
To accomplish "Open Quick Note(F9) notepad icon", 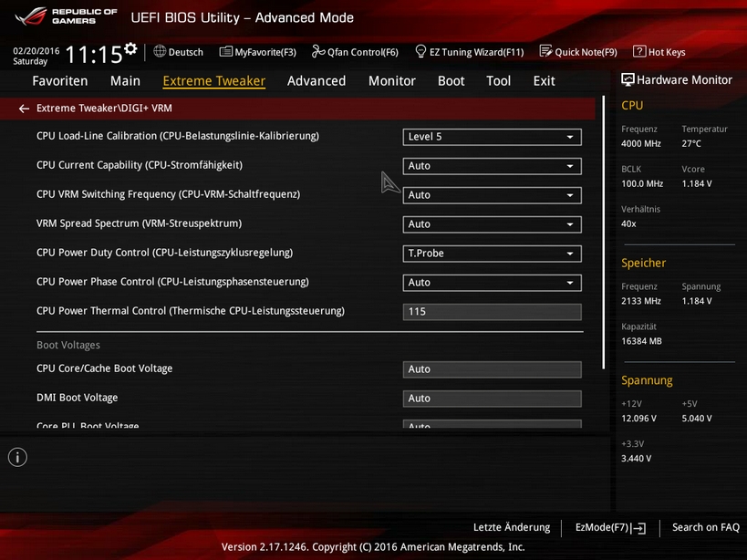I will [546, 51].
